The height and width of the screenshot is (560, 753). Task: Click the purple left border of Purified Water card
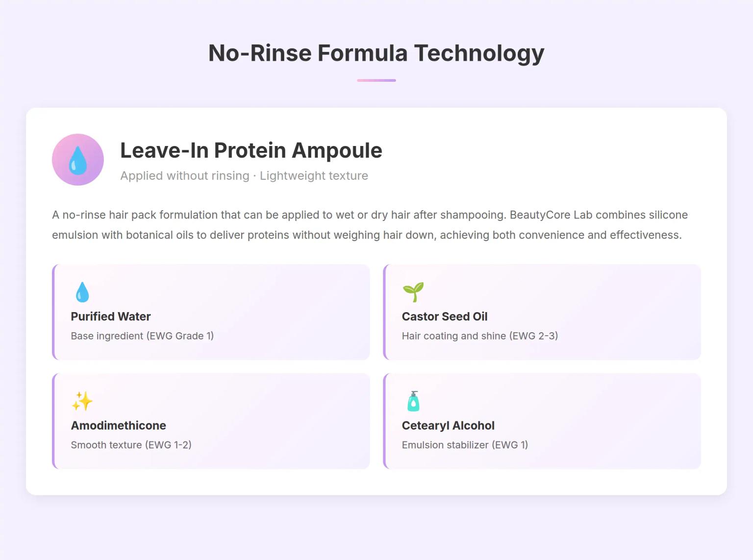(x=53, y=312)
